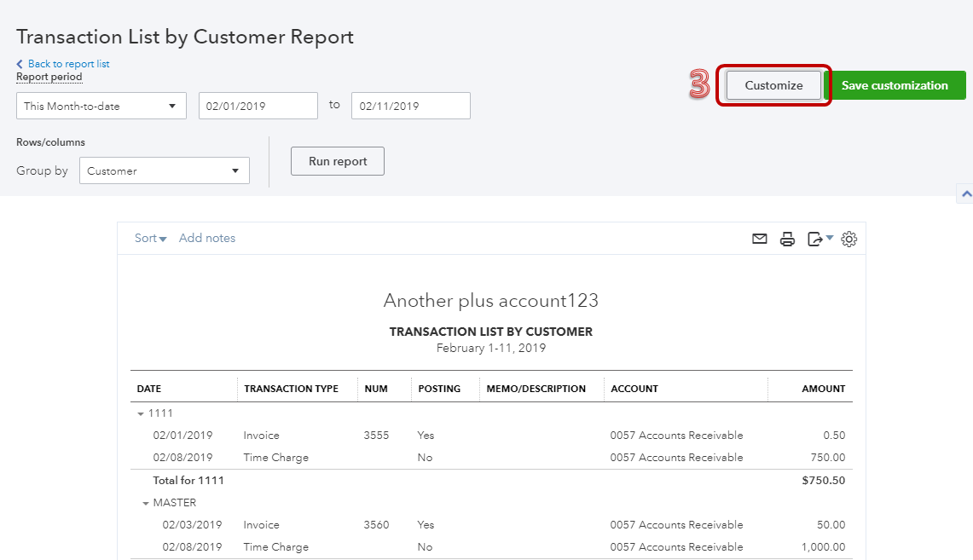Open the email report icon
Image resolution: width=973 pixels, height=560 pixels.
coord(759,239)
